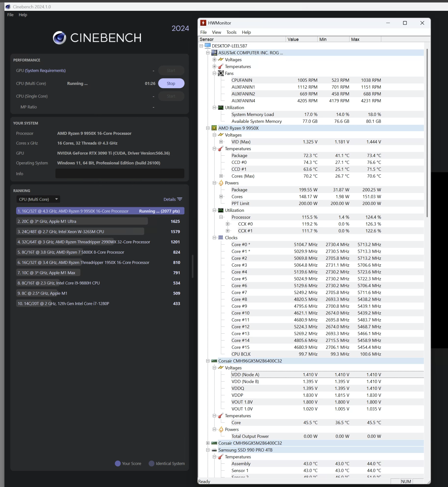
Task: Click the CPU Temperatures thermometer icon
Action: point(221,149)
